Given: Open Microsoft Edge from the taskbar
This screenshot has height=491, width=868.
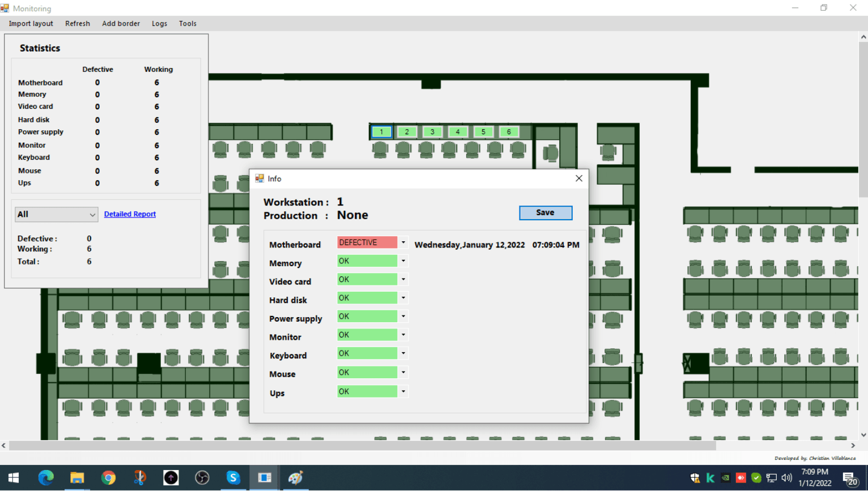Looking at the screenshot, I should (46, 477).
